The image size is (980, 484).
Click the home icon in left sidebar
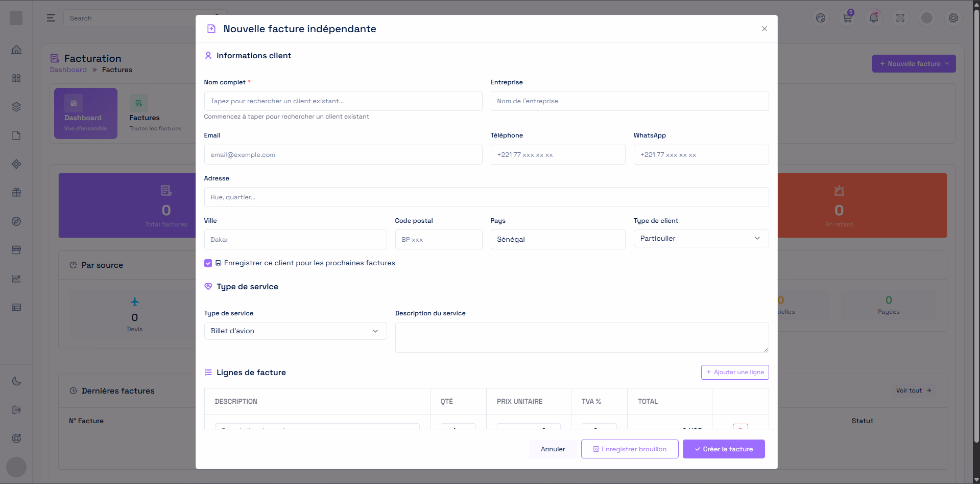(x=16, y=50)
